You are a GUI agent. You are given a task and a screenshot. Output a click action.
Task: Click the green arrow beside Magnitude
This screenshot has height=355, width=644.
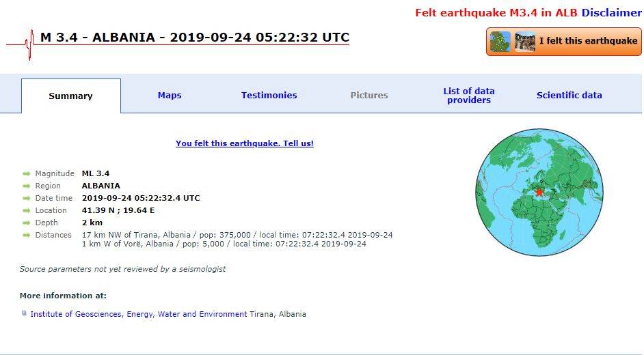click(26, 174)
